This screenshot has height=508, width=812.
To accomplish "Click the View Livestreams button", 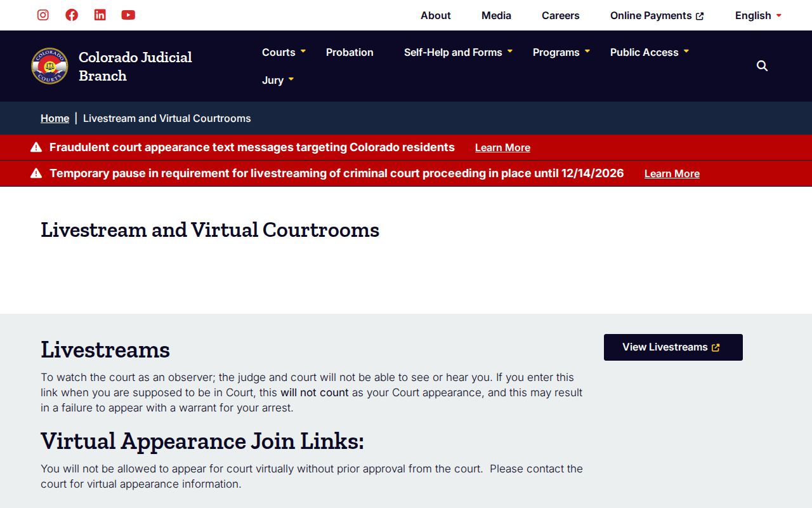I will pos(673,347).
